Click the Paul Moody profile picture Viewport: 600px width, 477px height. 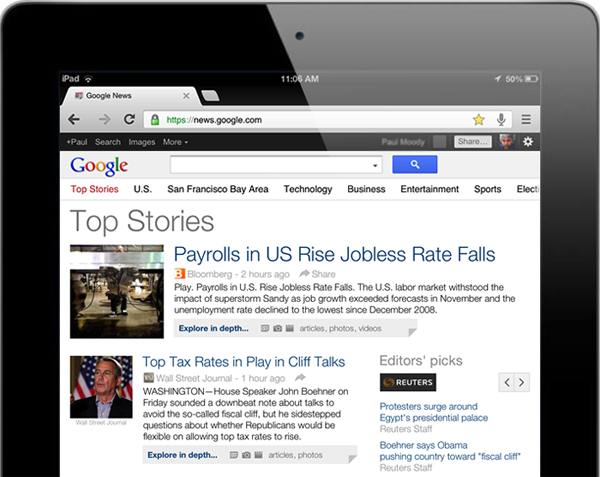coord(507,142)
